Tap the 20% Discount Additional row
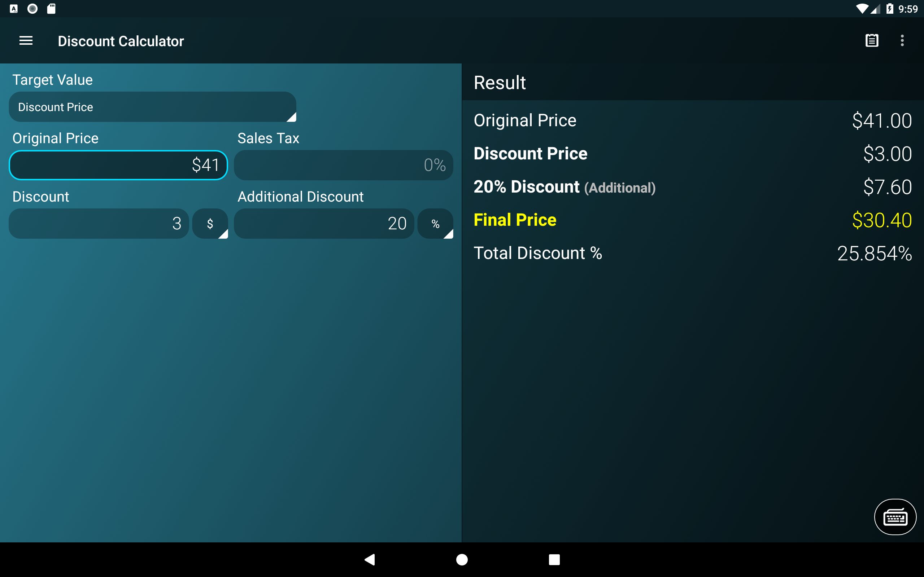 (x=692, y=187)
